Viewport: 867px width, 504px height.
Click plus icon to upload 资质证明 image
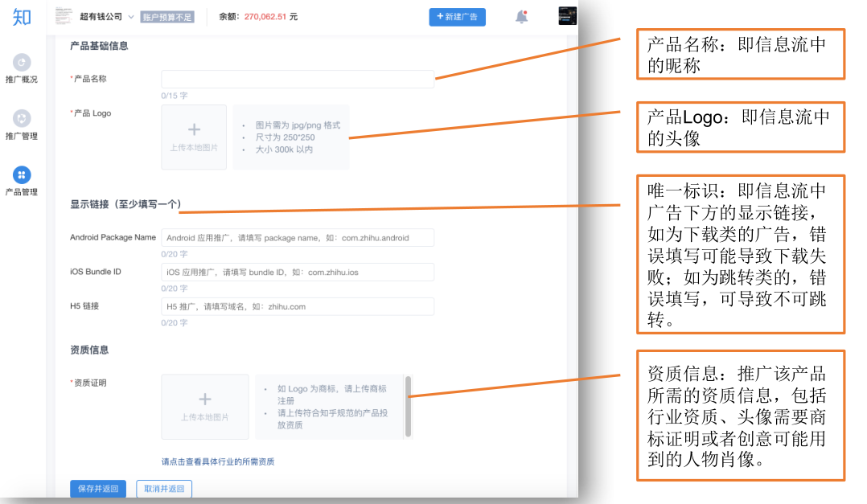pos(204,400)
